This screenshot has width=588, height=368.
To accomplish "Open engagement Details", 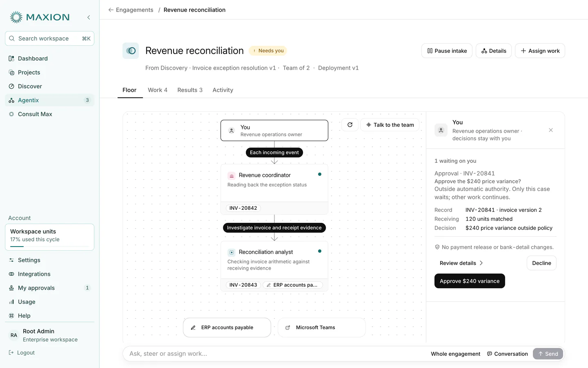I will [x=494, y=51].
